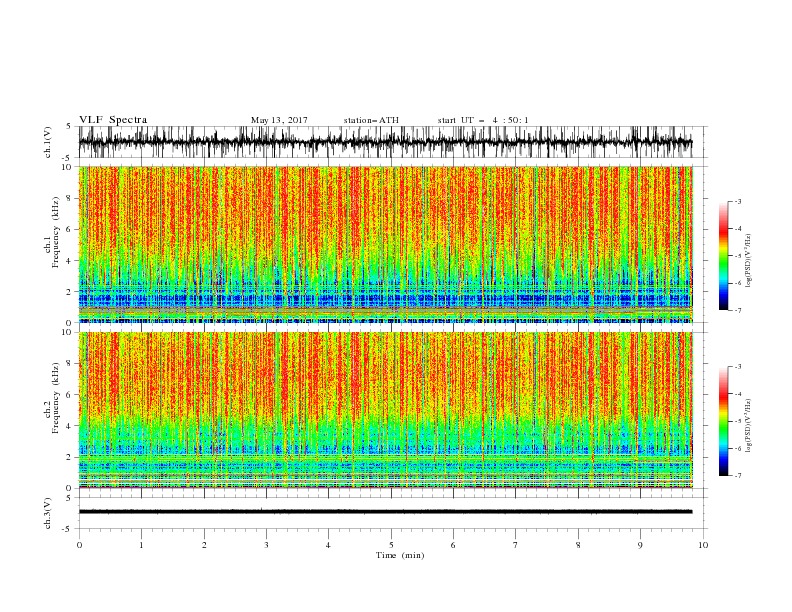
Task: Click the "Time (min)" axis label
Action: (400, 555)
